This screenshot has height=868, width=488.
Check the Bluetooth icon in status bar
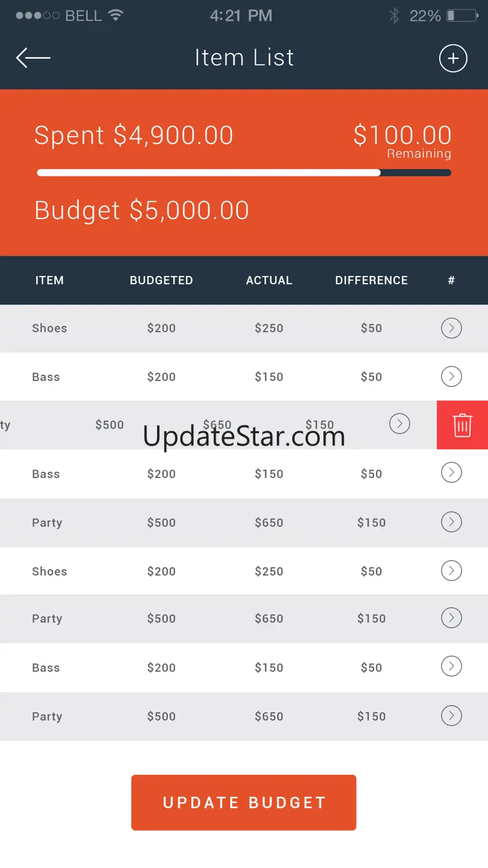click(x=394, y=16)
